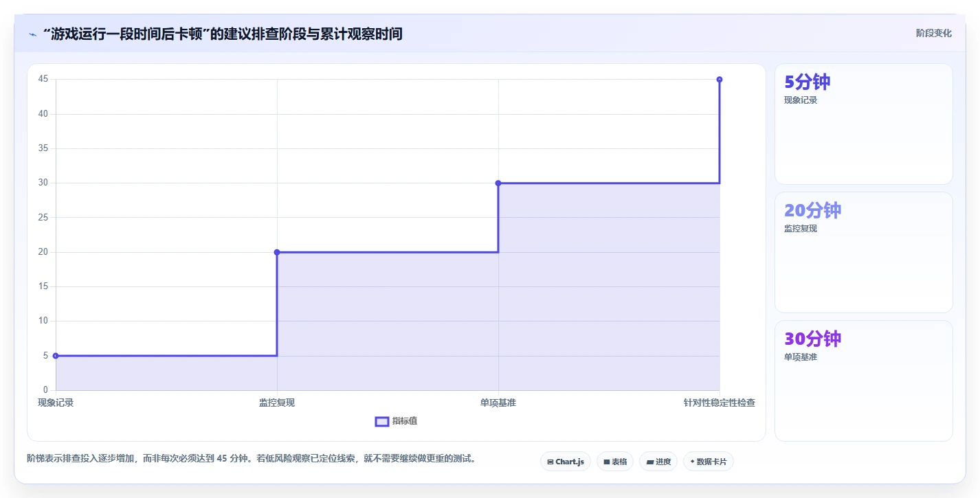
Task: Open the 5分钟 现象记录 card
Action: tap(864, 124)
